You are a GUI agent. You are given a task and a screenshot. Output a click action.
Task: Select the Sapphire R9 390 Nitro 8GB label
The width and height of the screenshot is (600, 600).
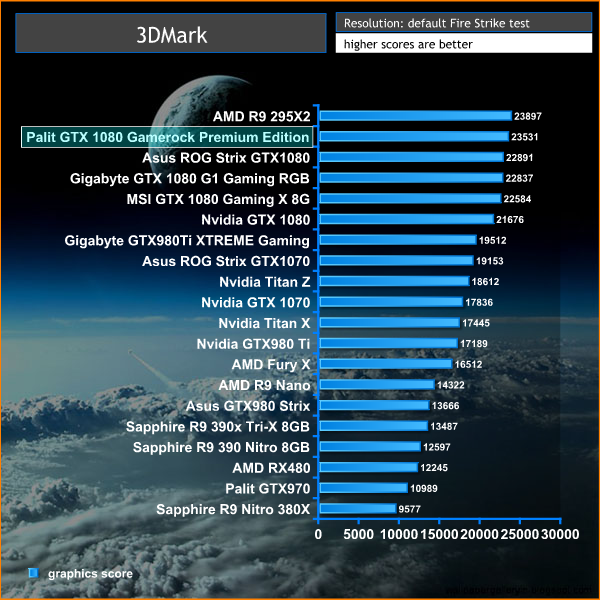pos(221,447)
